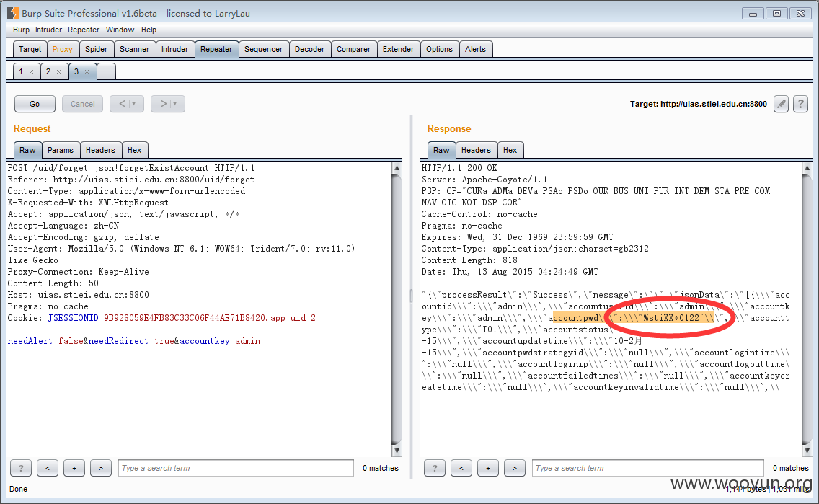
Task: Click 'HTTP/1.1 200 OK' response status line
Action: [x=459, y=168]
